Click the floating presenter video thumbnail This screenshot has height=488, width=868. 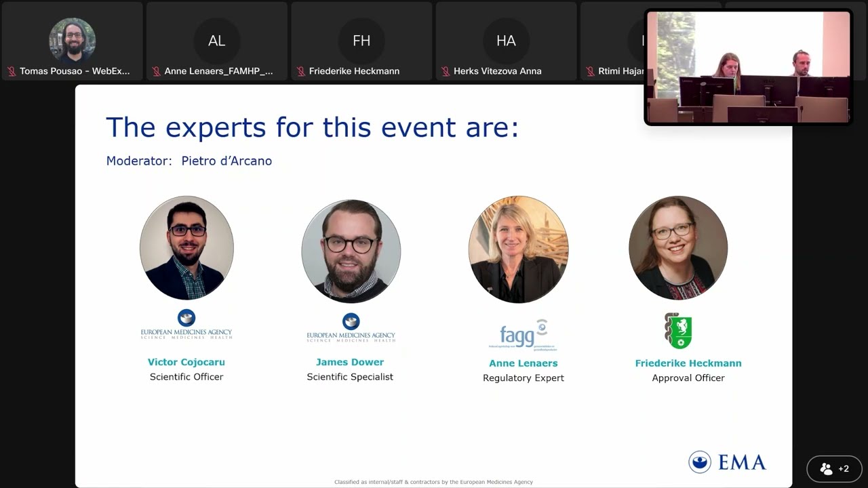[748, 67]
